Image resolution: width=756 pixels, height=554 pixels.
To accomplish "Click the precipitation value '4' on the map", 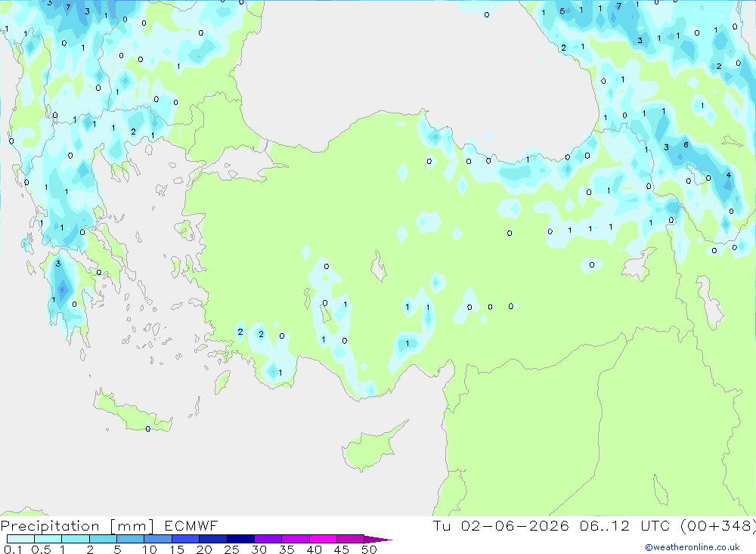I will coord(729,175).
